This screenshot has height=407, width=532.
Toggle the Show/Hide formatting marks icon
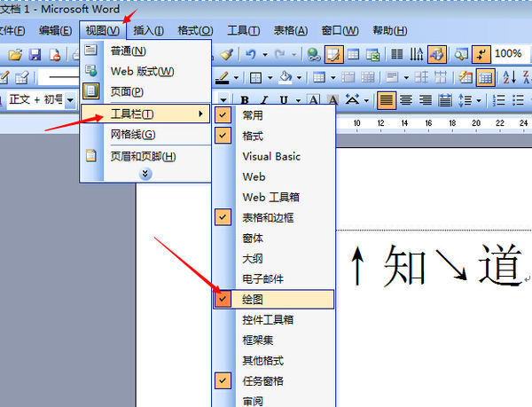(481, 55)
